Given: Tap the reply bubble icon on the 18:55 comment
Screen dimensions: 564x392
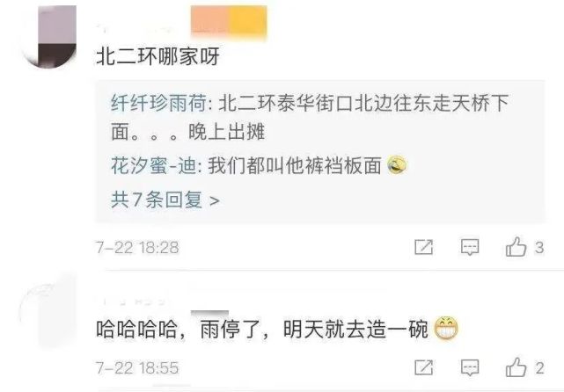Looking at the screenshot, I should 470,368.
